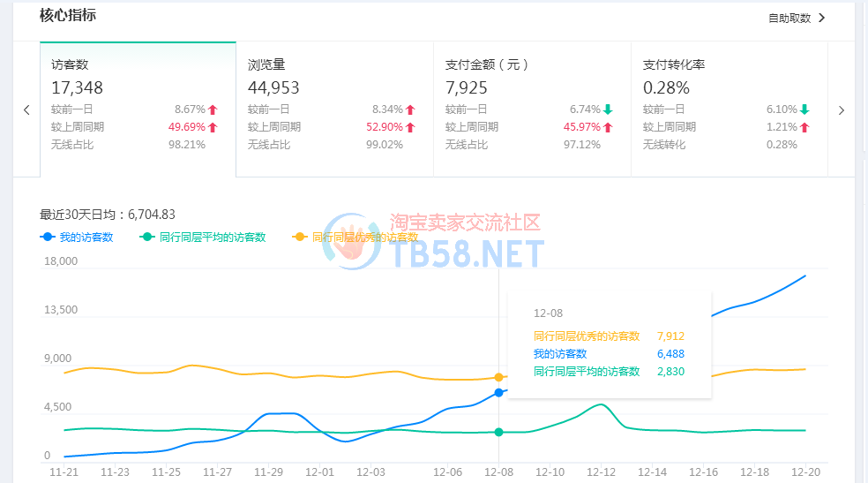This screenshot has width=868, height=483.
Task: Toggle the 同行同层平均的访客数 legend series
Action: pos(203,237)
